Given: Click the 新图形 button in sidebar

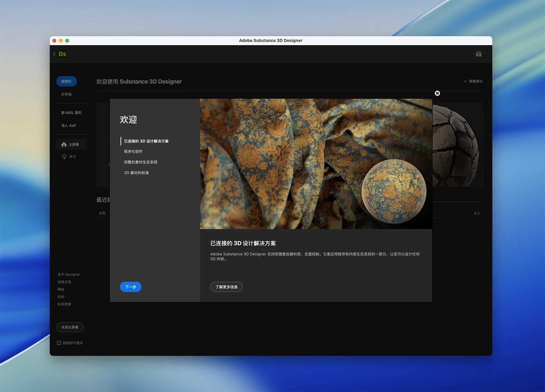Looking at the screenshot, I should 66,81.
